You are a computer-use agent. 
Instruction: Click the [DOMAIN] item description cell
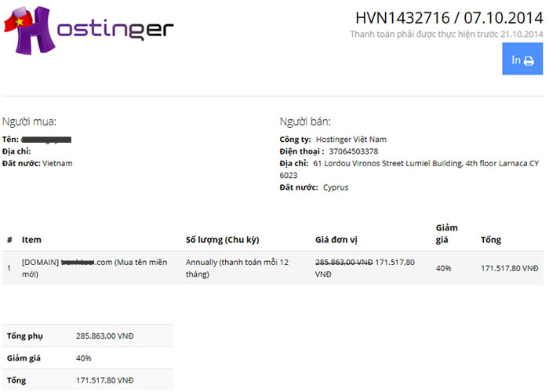click(94, 268)
